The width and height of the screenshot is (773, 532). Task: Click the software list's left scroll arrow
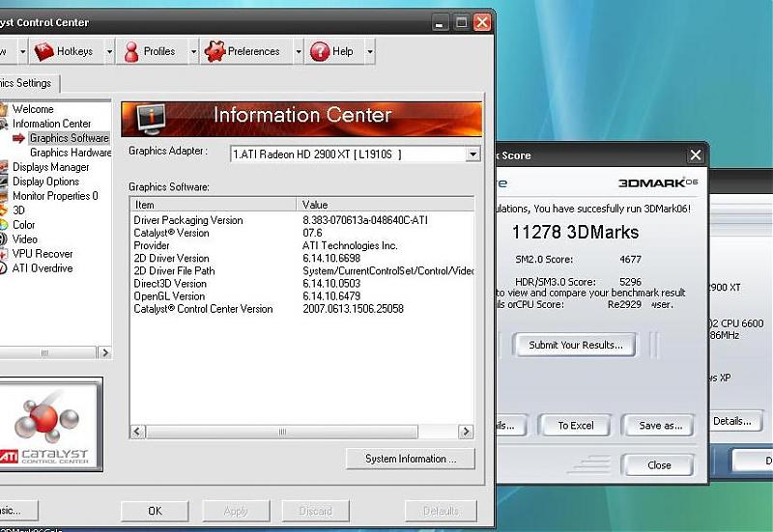coord(137,432)
